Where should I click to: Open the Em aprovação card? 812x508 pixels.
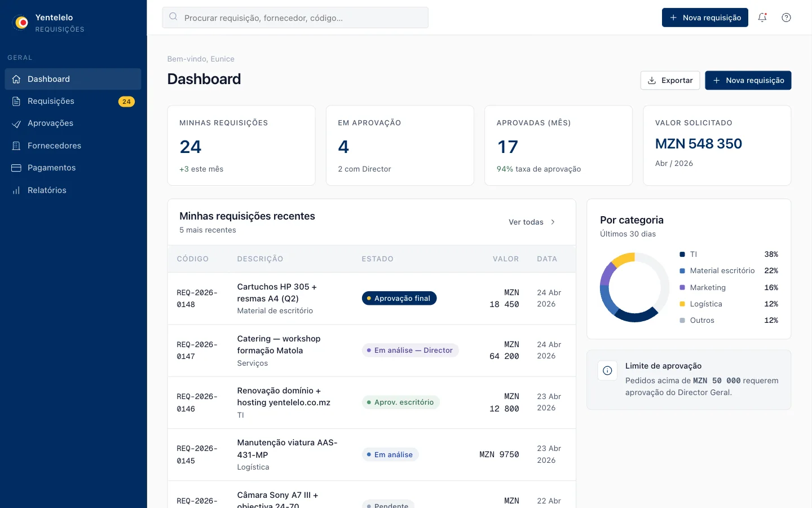click(400, 145)
